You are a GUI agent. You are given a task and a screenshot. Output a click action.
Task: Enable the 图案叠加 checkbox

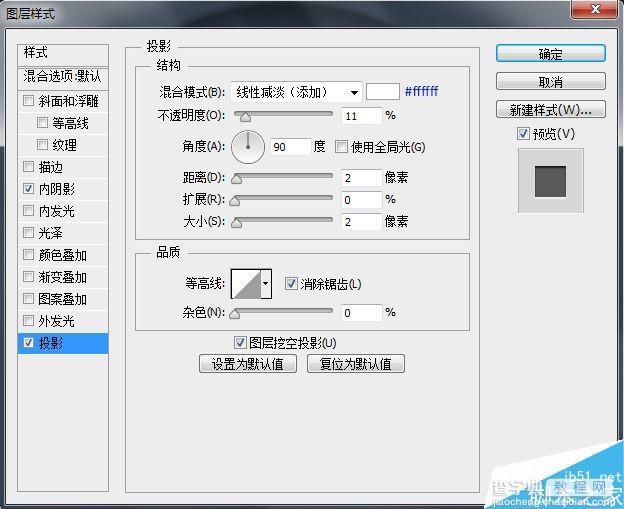click(x=28, y=298)
